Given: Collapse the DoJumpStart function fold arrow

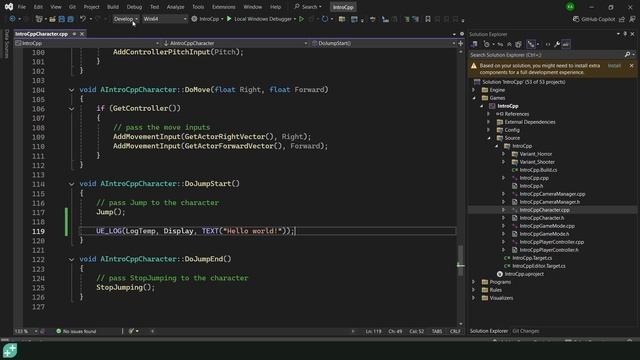Looking at the screenshot, I should (71, 184).
